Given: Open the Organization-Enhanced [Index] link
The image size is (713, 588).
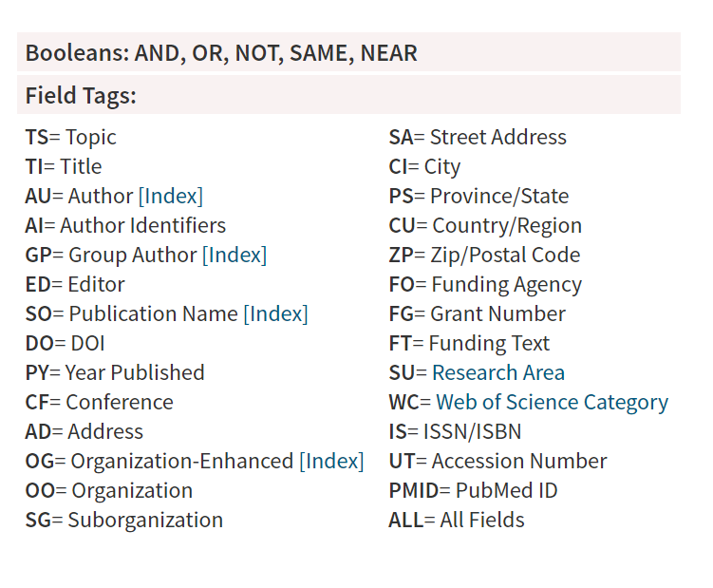Looking at the screenshot, I should tap(331, 461).
